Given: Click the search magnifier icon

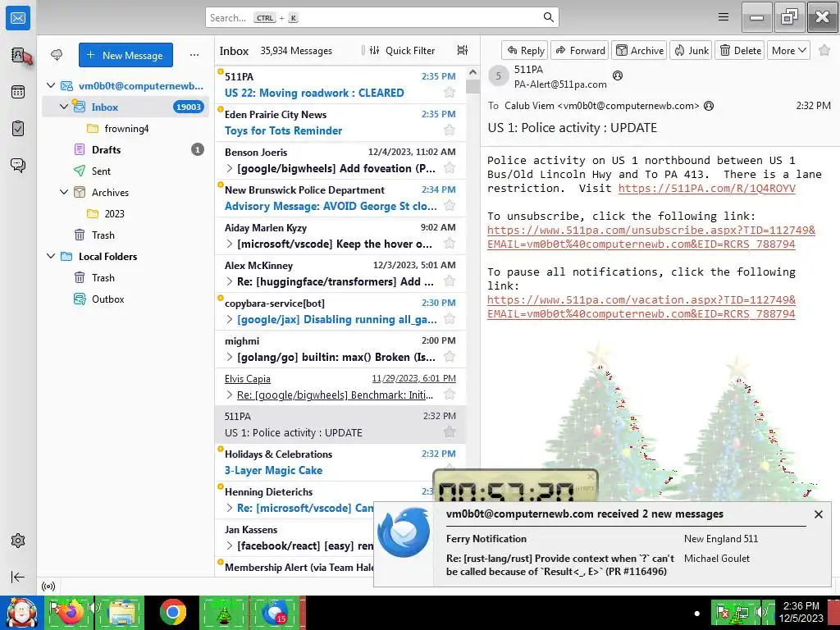Looking at the screenshot, I should pos(549,17).
